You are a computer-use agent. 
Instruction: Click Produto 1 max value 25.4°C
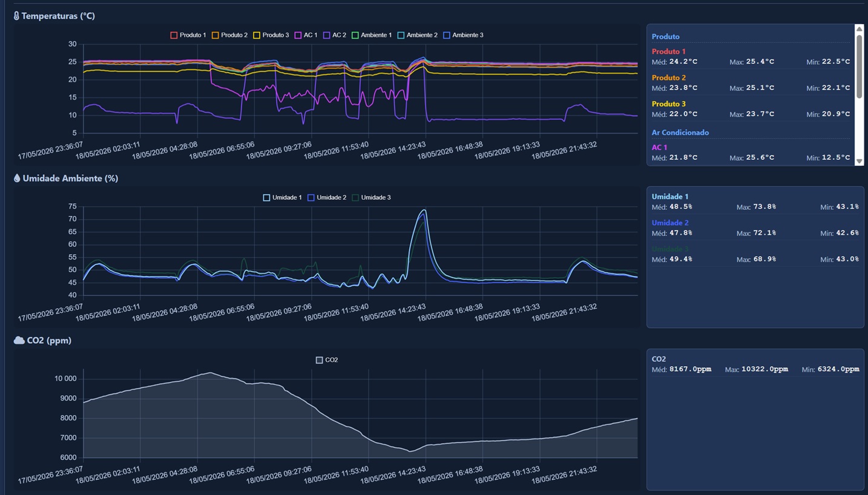(x=760, y=62)
